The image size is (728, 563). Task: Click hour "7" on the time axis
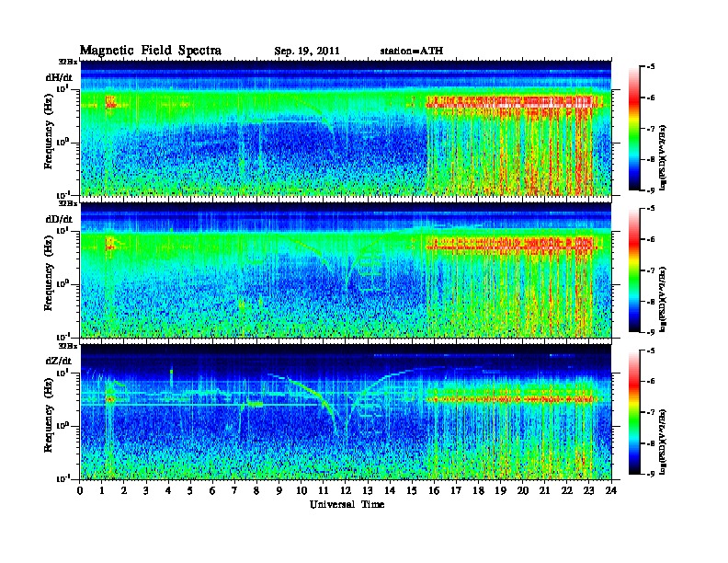pos(234,491)
